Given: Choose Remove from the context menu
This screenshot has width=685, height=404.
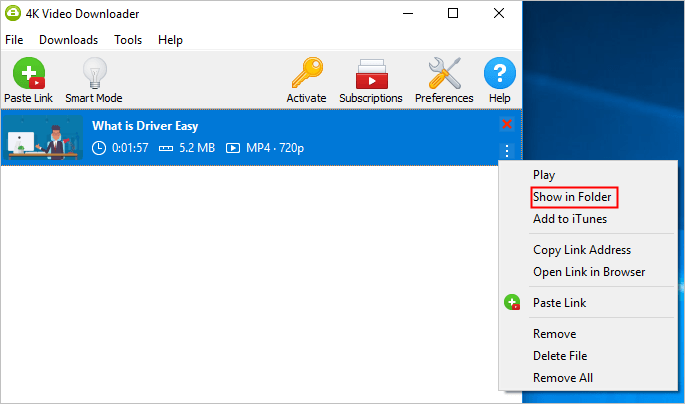Looking at the screenshot, I should [x=555, y=334].
